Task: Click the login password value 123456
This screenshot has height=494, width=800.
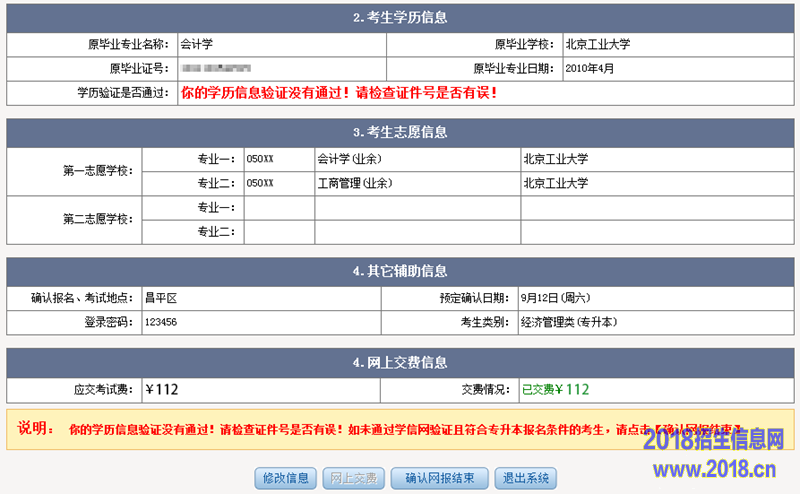Action: tap(161, 323)
